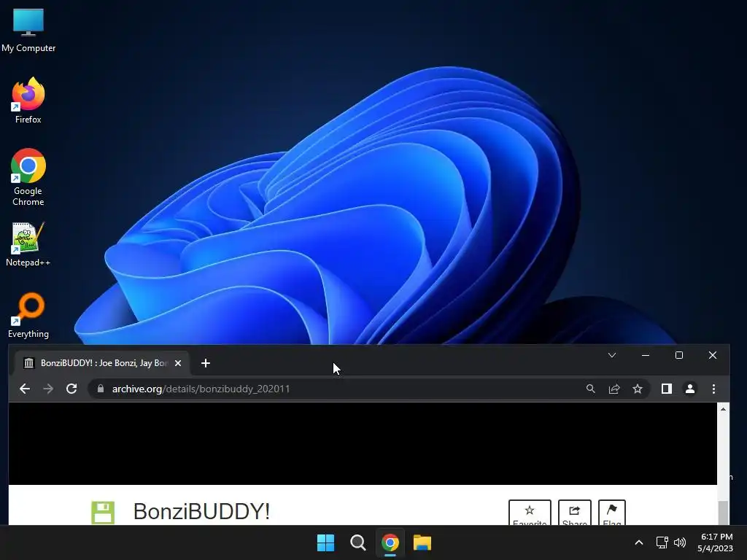Image resolution: width=747 pixels, height=560 pixels.
Task: Click Chrome in the taskbar
Action: point(390,542)
